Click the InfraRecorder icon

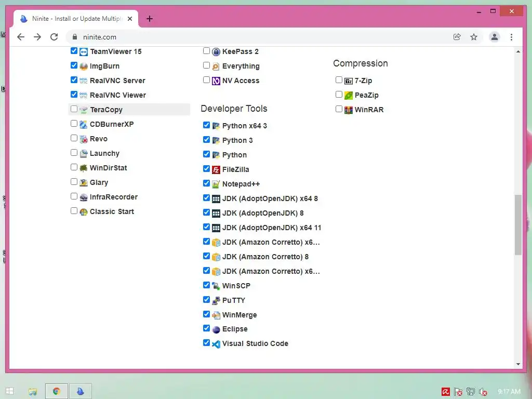coord(84,197)
